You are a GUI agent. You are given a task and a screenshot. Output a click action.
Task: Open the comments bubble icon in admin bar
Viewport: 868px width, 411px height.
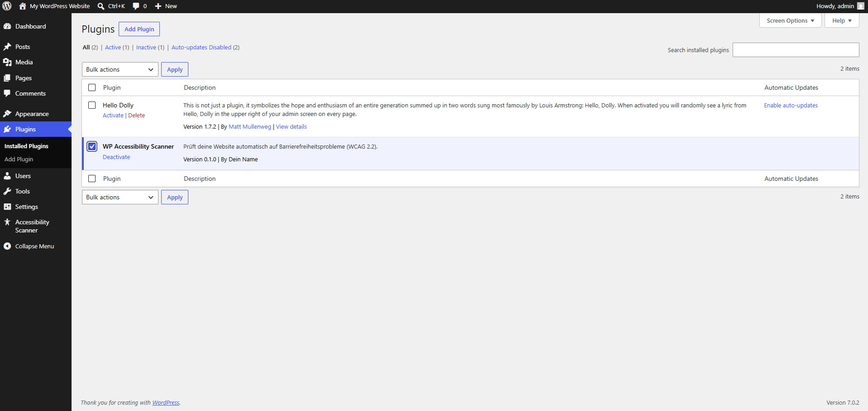136,6
